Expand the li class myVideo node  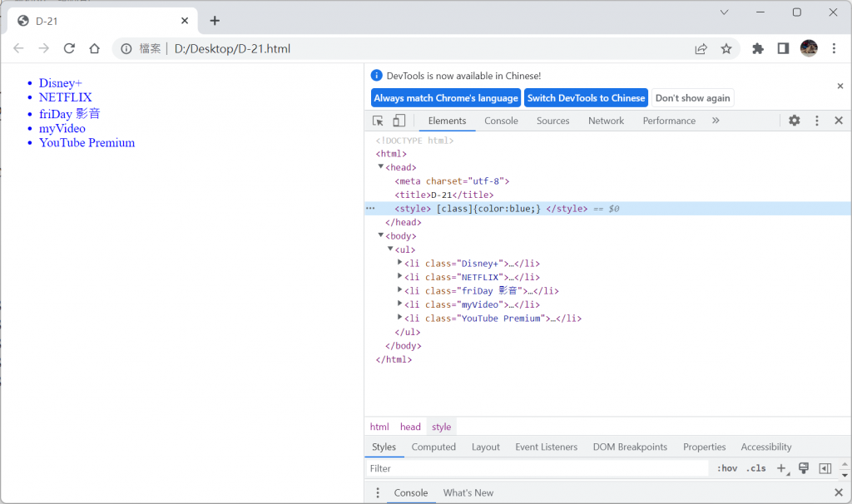(400, 304)
